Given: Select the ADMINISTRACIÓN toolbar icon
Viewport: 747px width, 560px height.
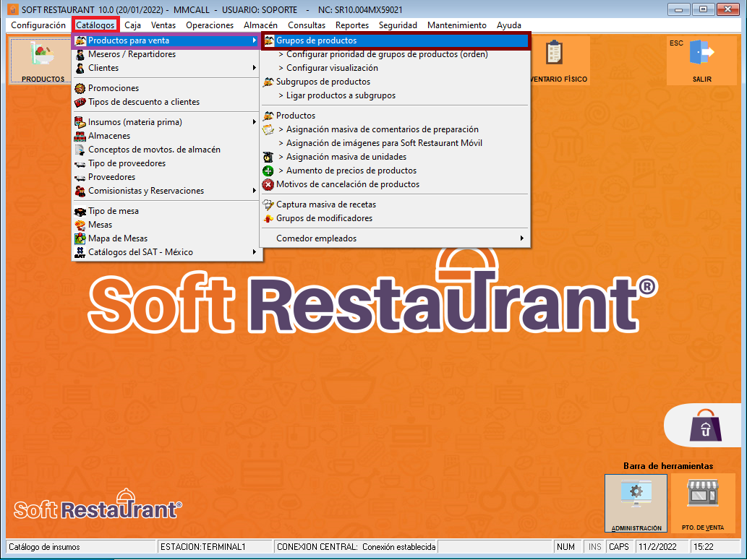Looking at the screenshot, I should coord(636,504).
